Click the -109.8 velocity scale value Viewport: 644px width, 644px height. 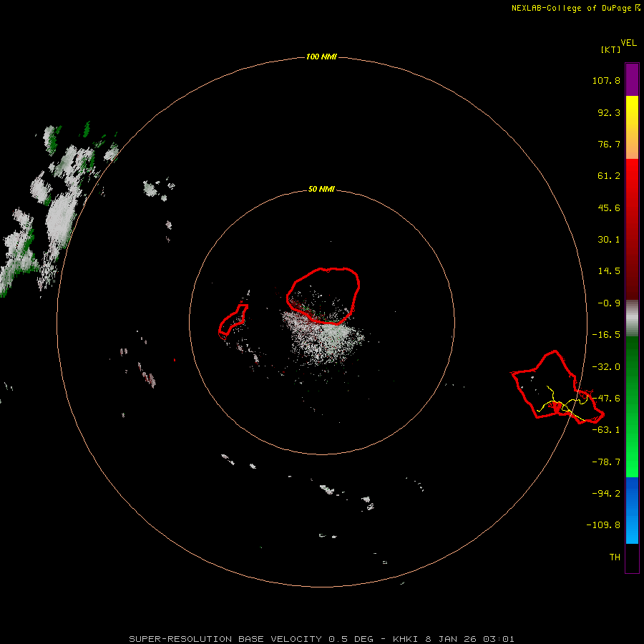[x=603, y=525]
